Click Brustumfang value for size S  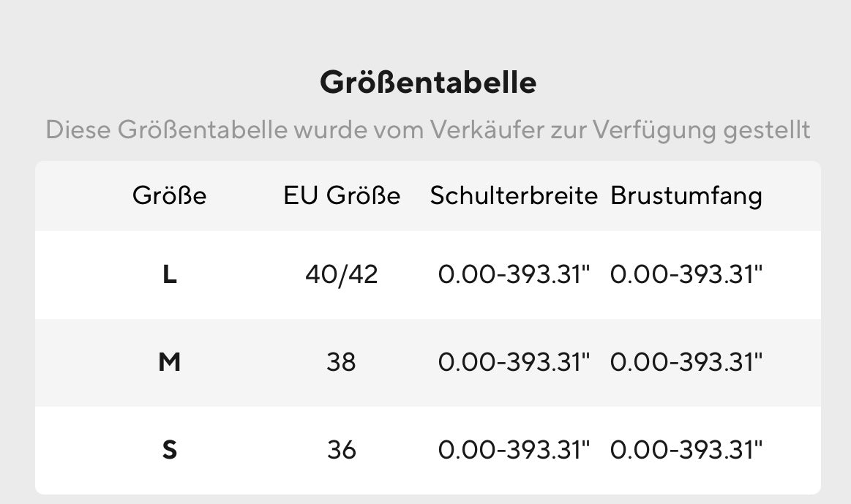(686, 450)
